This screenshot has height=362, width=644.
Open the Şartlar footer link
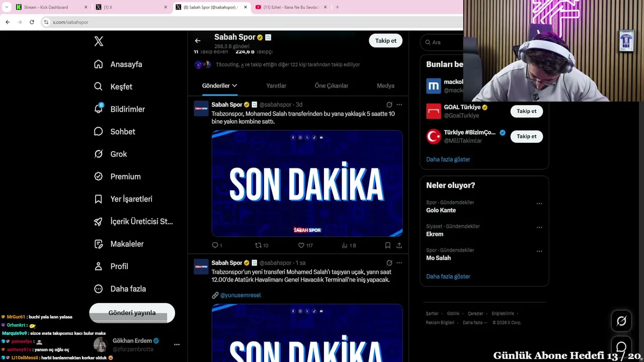(x=432, y=314)
